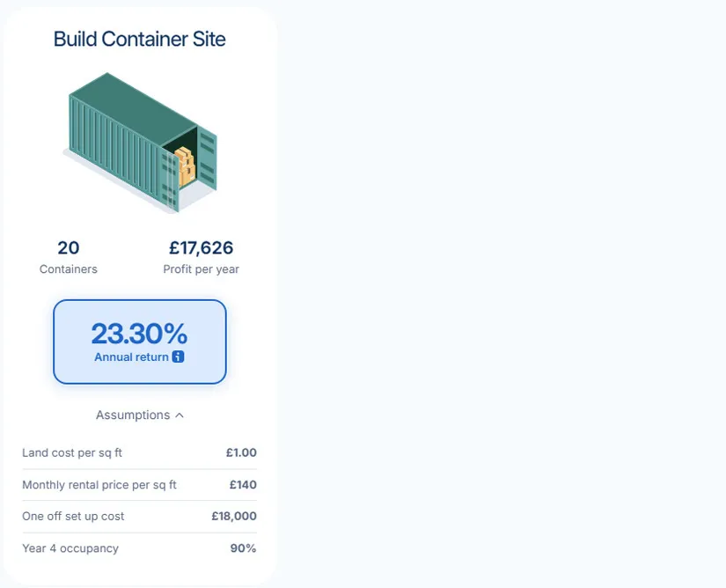Image resolution: width=726 pixels, height=588 pixels.
Task: Click the Assumptions label
Action: 133,415
